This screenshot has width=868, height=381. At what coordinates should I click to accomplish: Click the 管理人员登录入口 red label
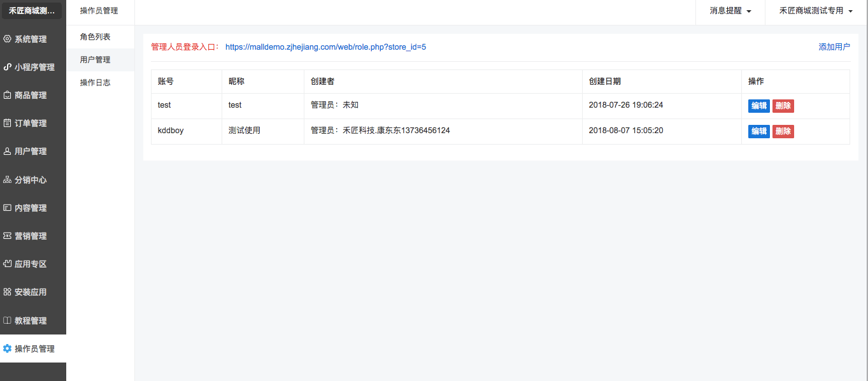point(185,47)
